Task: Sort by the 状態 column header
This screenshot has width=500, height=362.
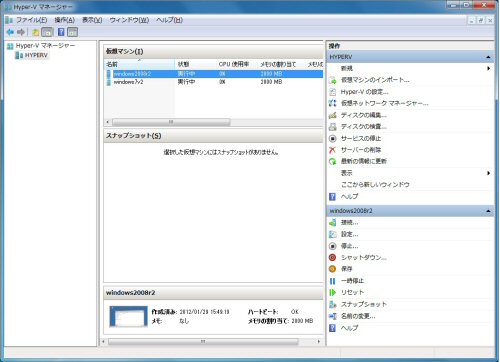Action: [x=195, y=64]
